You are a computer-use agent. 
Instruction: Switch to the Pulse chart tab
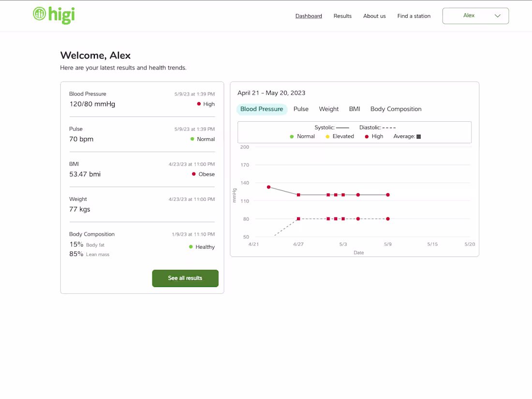[x=301, y=109]
